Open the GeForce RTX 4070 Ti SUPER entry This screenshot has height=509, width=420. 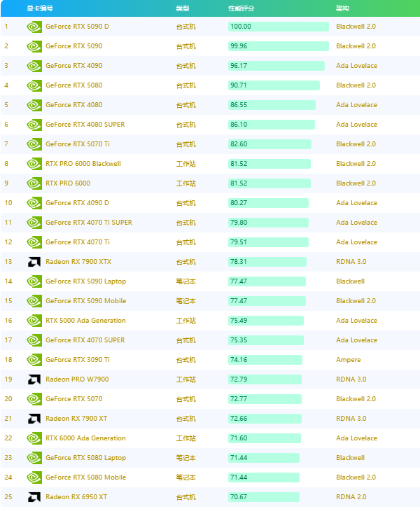(x=89, y=223)
